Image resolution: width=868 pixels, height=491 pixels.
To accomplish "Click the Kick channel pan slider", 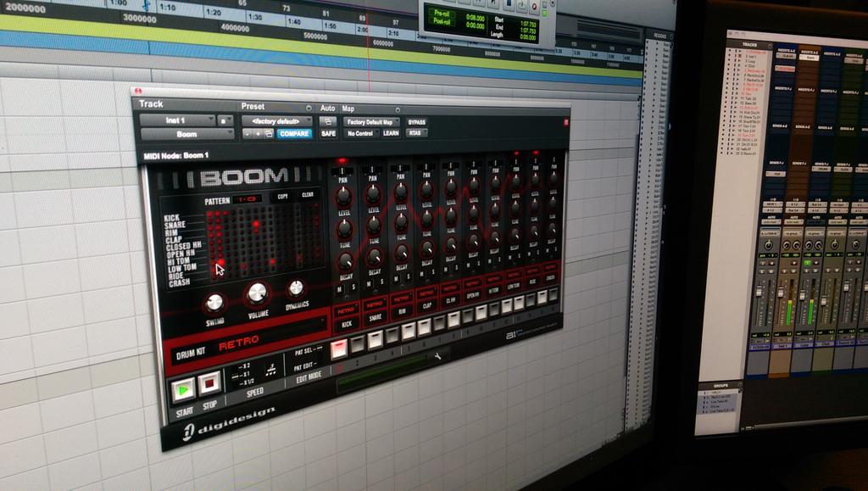I will [x=342, y=171].
